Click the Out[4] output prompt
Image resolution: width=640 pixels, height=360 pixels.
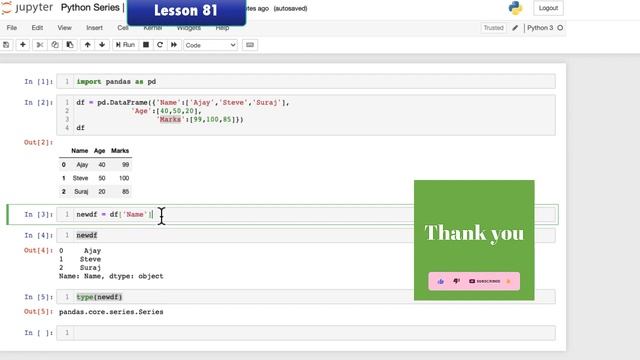[x=38, y=251]
